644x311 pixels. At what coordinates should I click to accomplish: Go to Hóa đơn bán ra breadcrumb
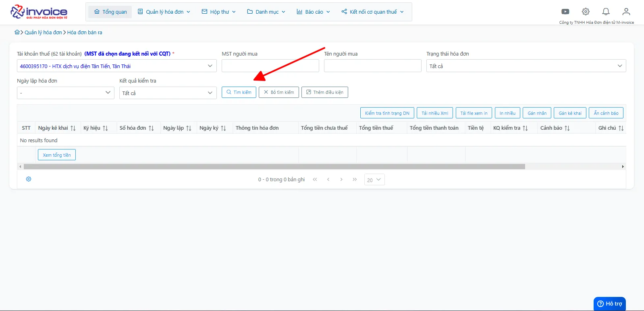coord(85,32)
